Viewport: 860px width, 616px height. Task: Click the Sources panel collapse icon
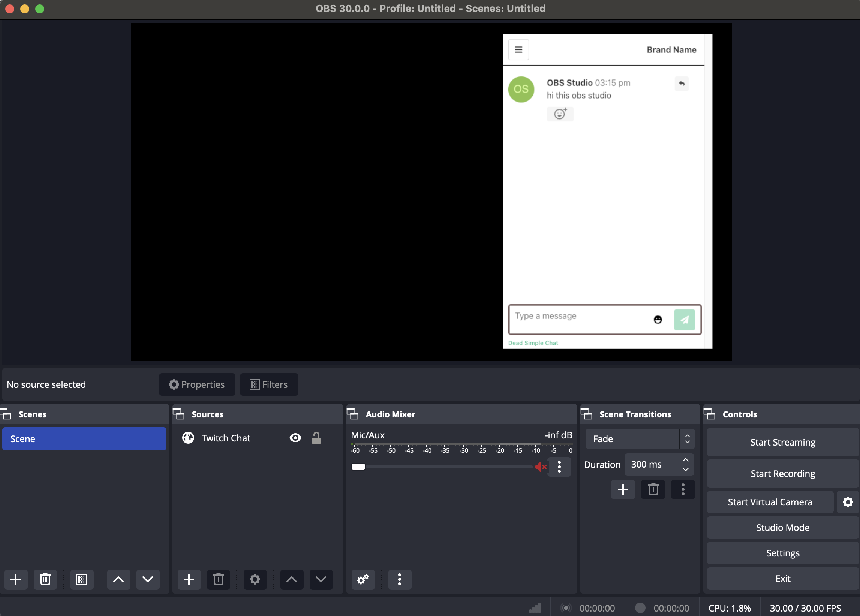pyautogui.click(x=180, y=413)
